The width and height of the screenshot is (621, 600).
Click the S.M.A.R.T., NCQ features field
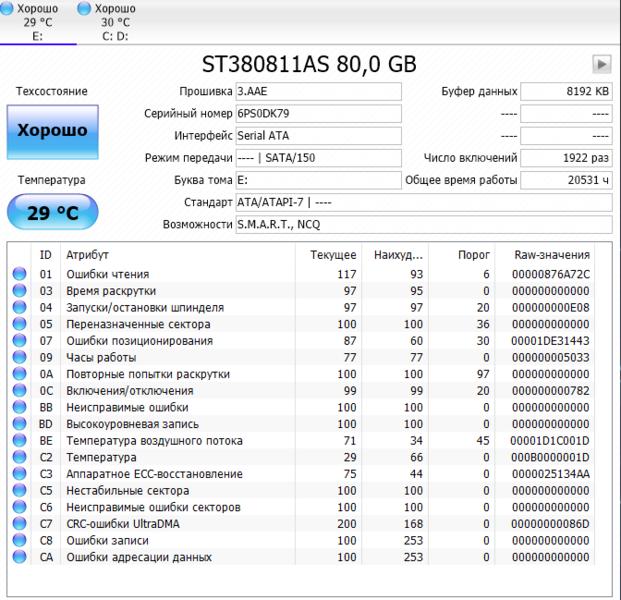pos(424,225)
